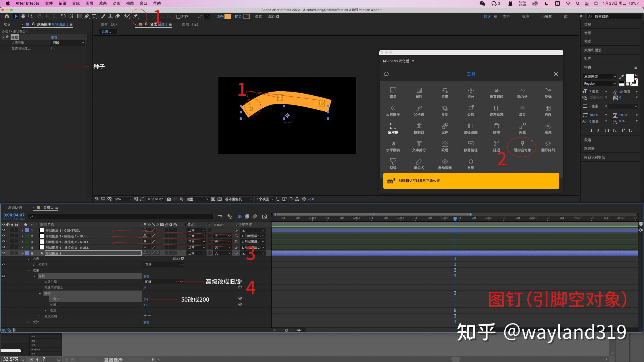Viewport: 644px width, 362px height.
Task: Open the 效果 menu in menu bar
Action: 103,3
